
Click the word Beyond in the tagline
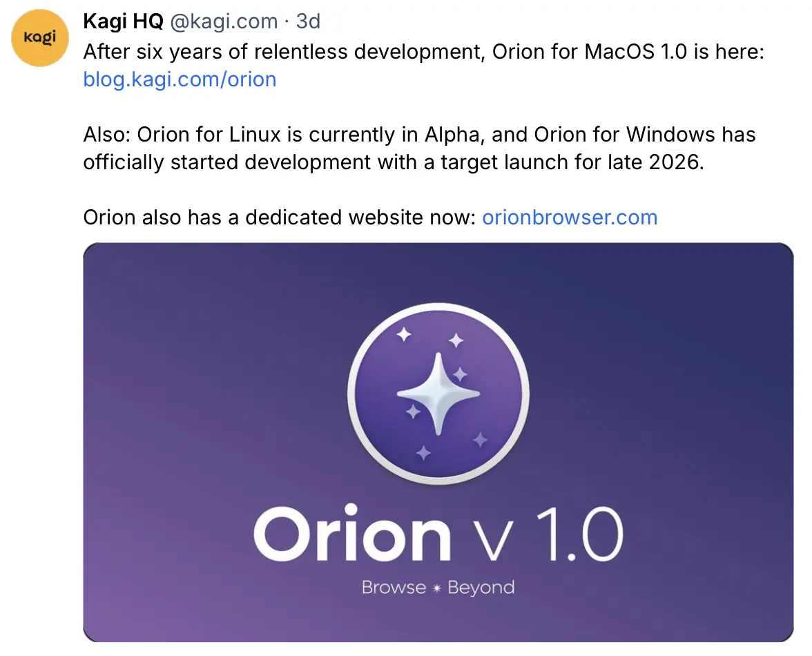481,588
